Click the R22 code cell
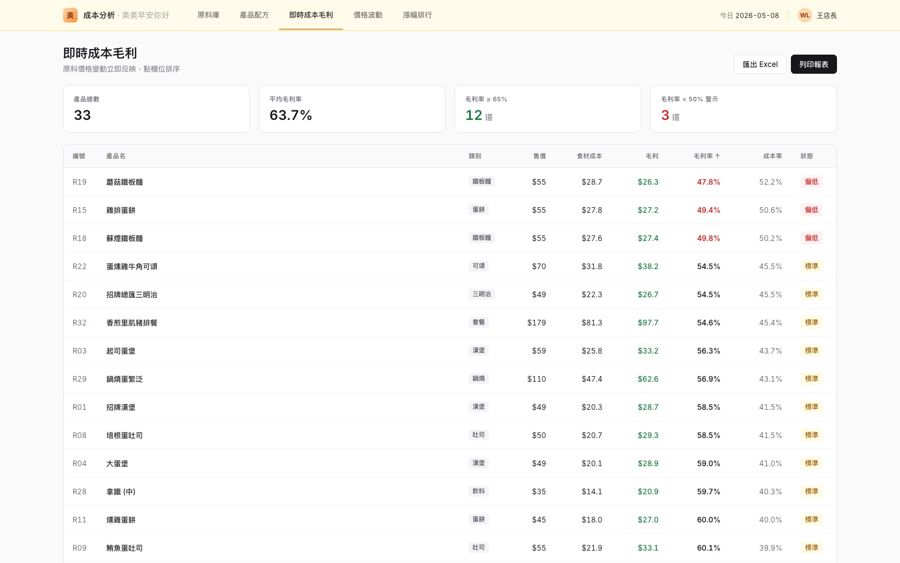The width and height of the screenshot is (900, 563). point(79,266)
